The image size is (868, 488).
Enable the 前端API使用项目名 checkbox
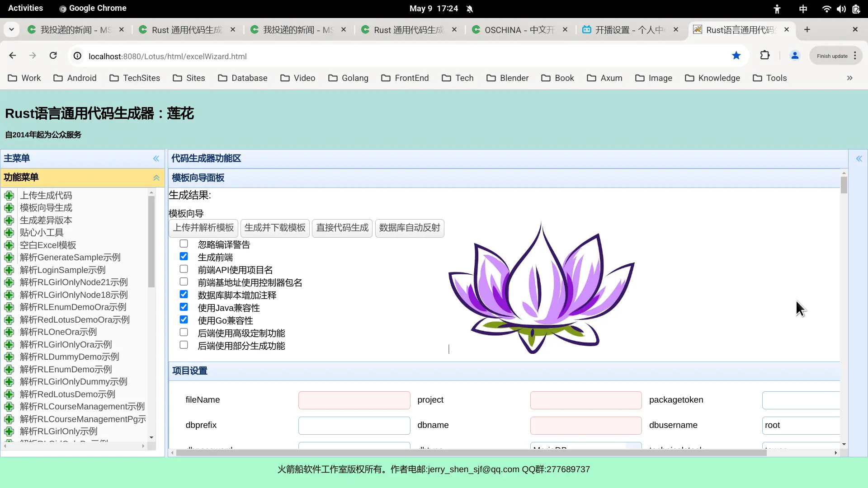(184, 269)
